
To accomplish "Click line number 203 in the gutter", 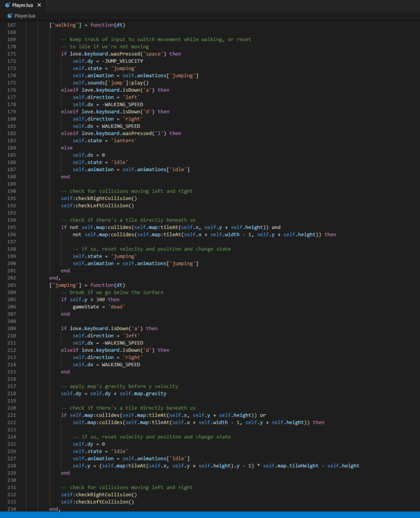I will 12,285.
